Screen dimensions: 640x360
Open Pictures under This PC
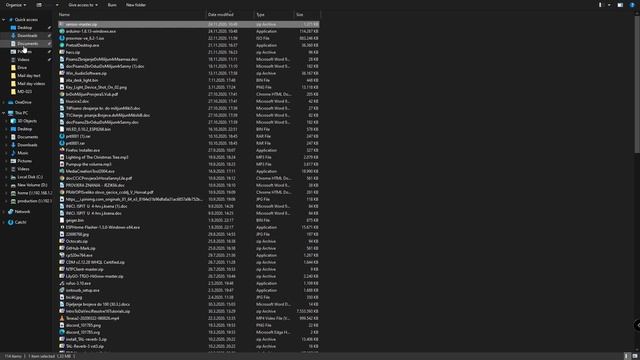[x=24, y=161]
